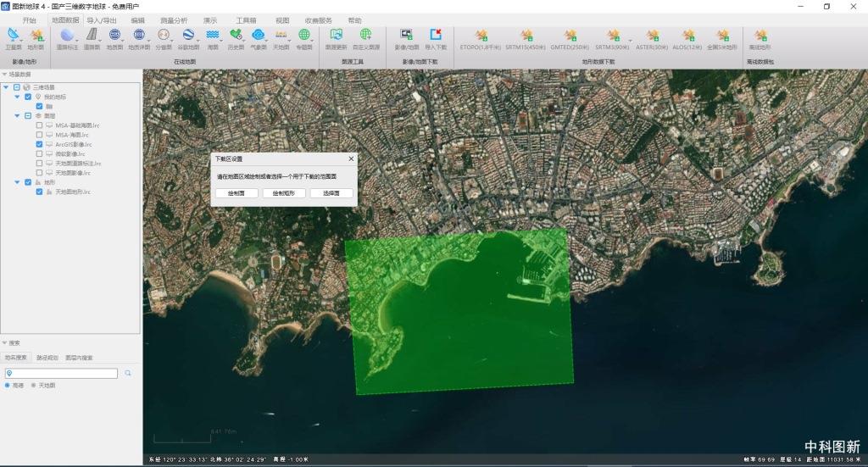
Task: Toggle the 三维场景 root checkbox
Action: click(x=17, y=87)
